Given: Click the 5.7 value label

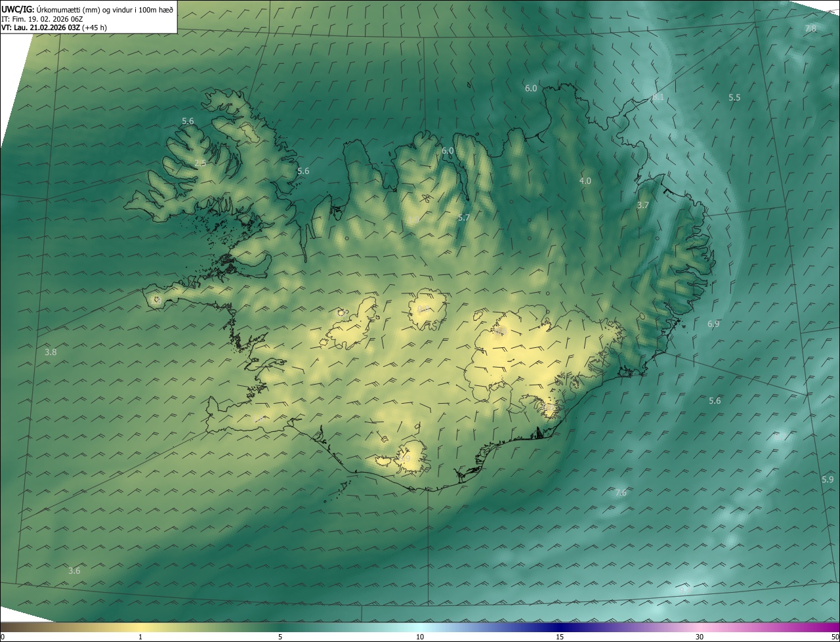Looking at the screenshot, I should (x=464, y=217).
